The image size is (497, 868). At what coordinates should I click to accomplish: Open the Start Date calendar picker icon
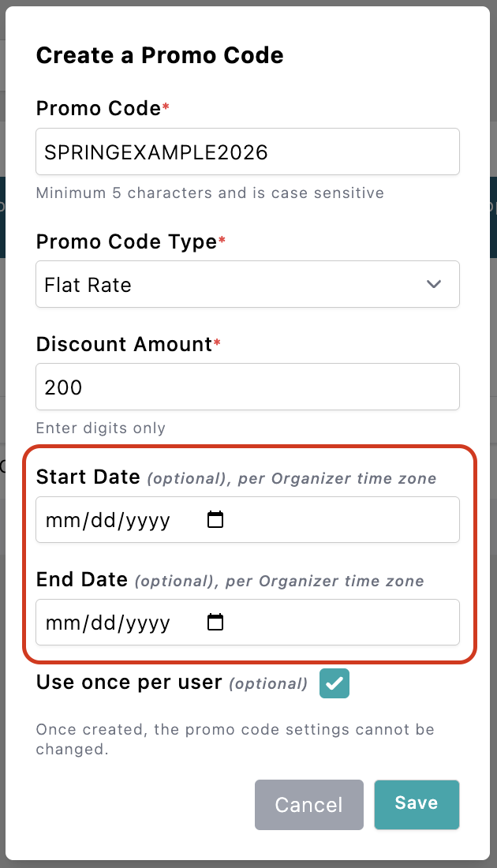(215, 520)
